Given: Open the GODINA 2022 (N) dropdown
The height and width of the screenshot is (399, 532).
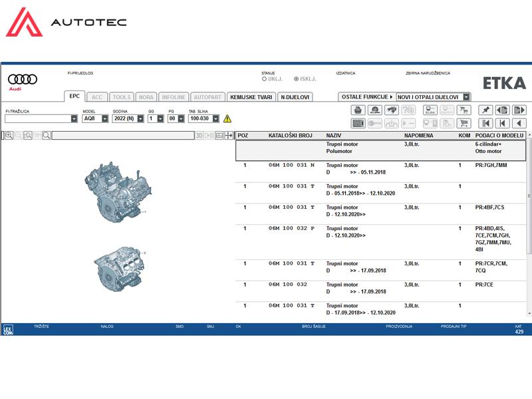Looking at the screenshot, I should click(x=140, y=118).
